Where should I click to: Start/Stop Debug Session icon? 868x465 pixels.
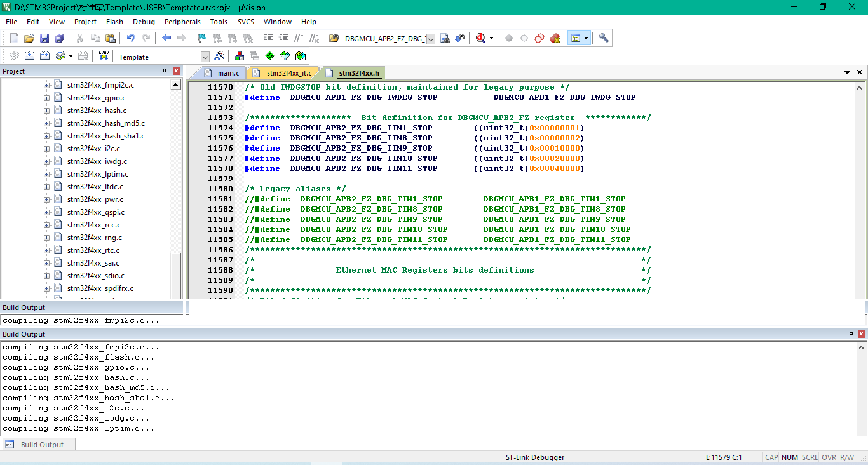pyautogui.click(x=480, y=38)
